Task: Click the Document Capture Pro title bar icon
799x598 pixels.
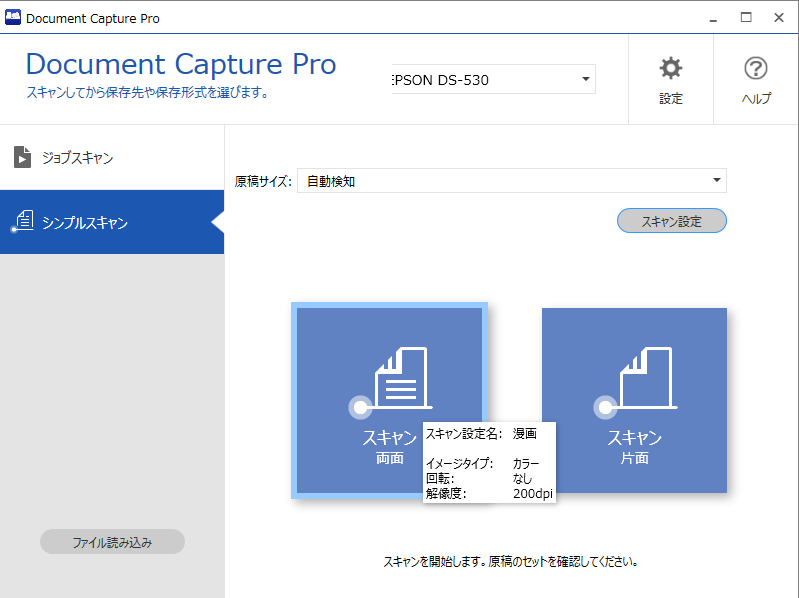Action: click(13, 18)
